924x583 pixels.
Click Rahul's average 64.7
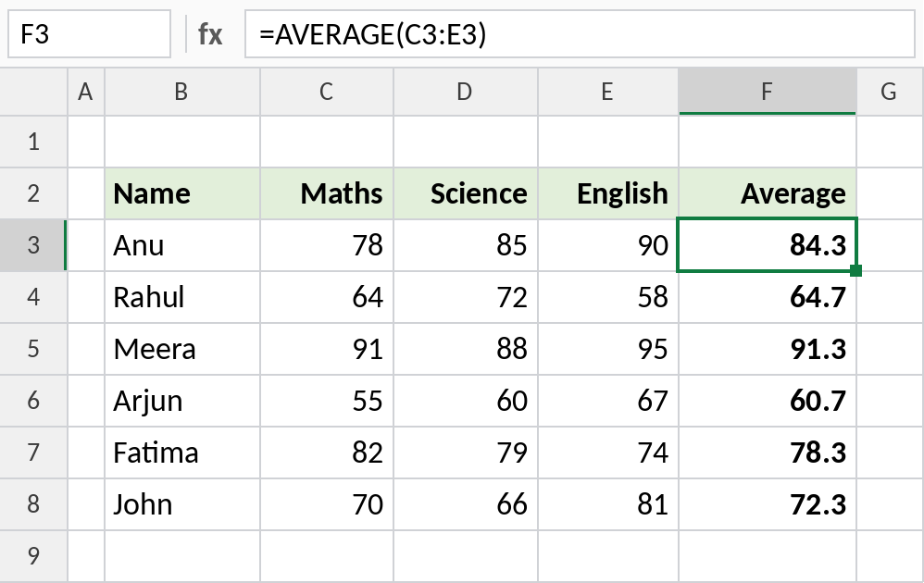click(x=768, y=297)
